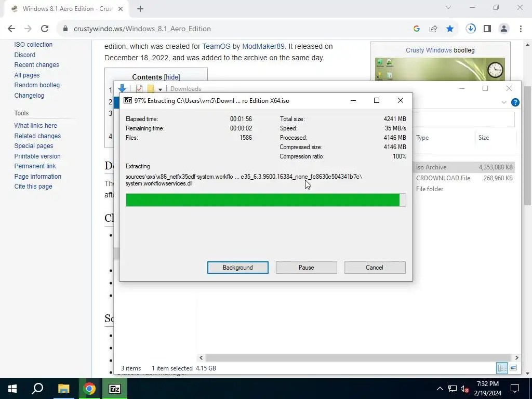Viewport: 532px width, 399px height.
Task: Open Random bootleg link
Action: click(37, 85)
